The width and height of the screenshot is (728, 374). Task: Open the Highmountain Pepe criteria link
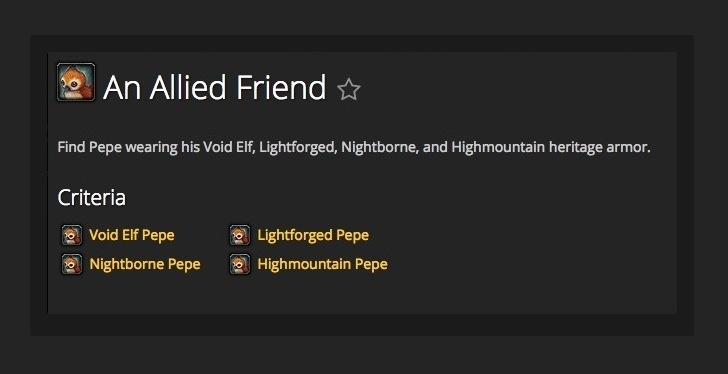point(323,264)
